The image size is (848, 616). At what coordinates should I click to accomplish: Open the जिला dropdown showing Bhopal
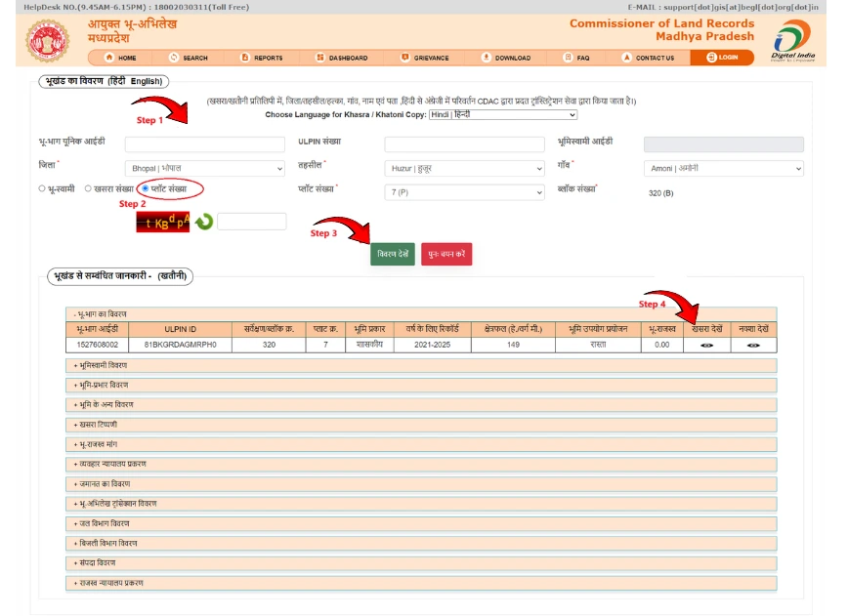204,169
